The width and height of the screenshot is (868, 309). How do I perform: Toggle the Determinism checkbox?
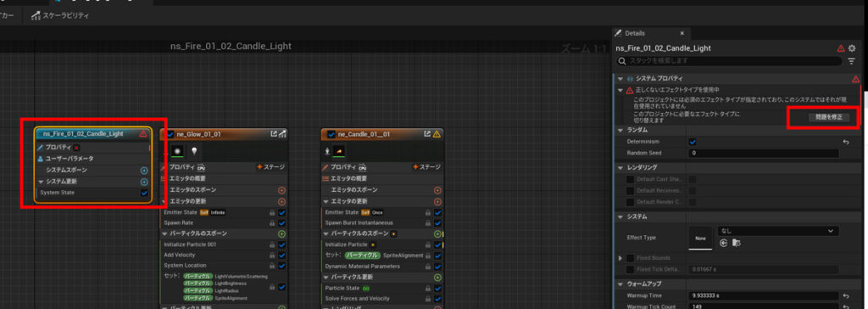693,142
